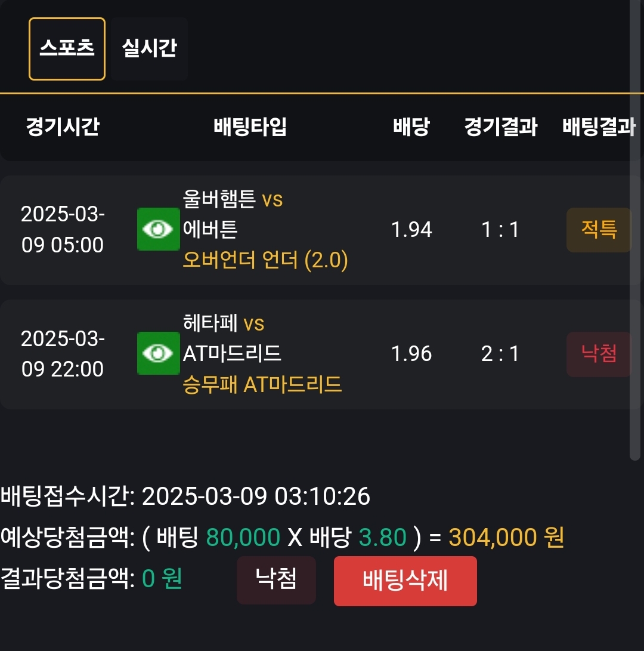Click the 2 : 1 match score
644x651 pixels.
tap(500, 354)
